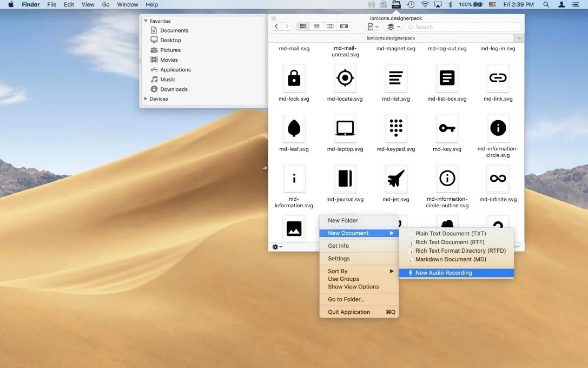The width and height of the screenshot is (588, 368).
Task: Switch to icon grid view
Action: click(303, 27)
